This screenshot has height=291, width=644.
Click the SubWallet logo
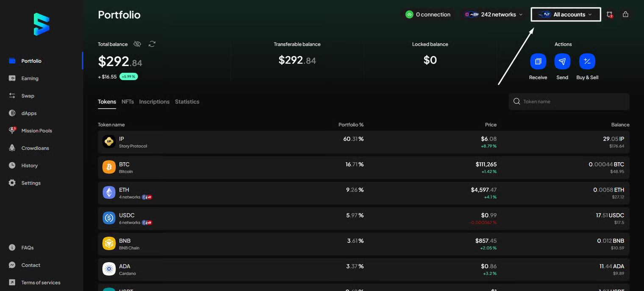pyautogui.click(x=42, y=24)
